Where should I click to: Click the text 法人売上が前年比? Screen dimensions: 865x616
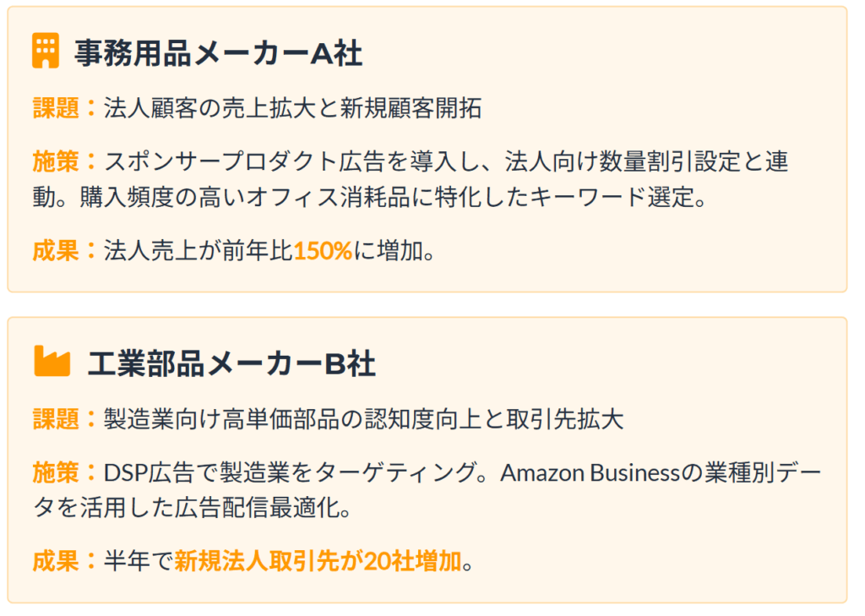(x=199, y=251)
